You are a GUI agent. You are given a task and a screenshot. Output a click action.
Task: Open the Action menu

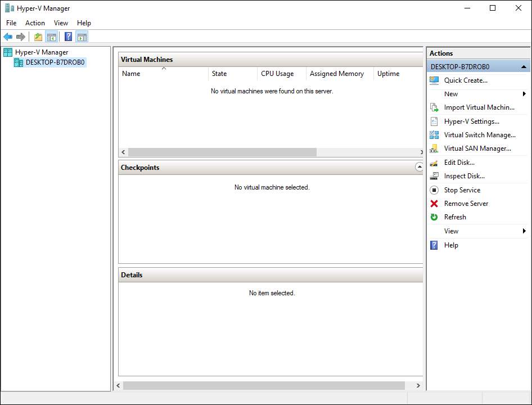pyautogui.click(x=35, y=23)
